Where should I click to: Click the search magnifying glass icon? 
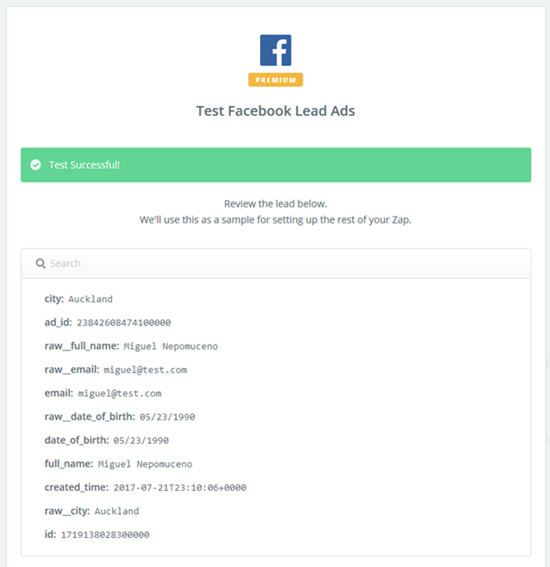click(x=40, y=263)
